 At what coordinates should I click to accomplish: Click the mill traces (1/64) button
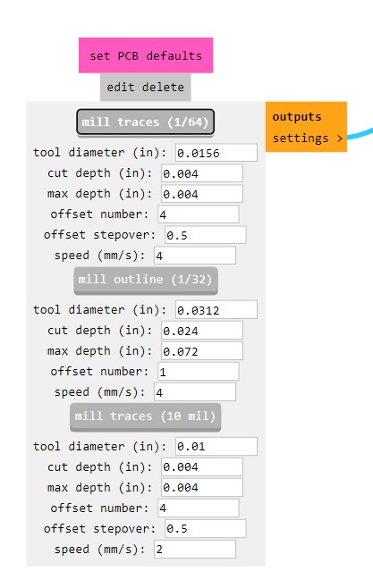(x=145, y=122)
